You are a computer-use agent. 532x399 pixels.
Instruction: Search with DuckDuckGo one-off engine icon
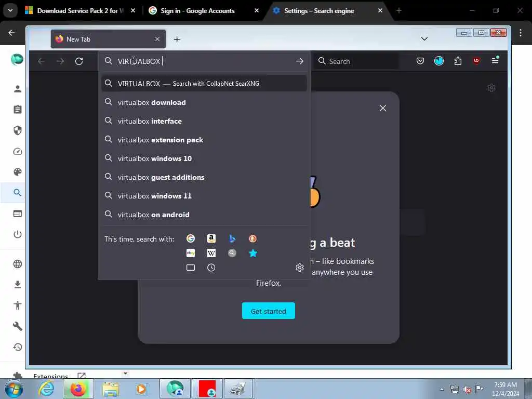[x=253, y=239]
